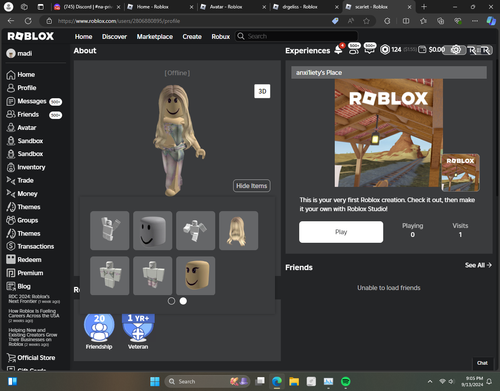
Task: Open Spotify from taskbar
Action: (346, 381)
